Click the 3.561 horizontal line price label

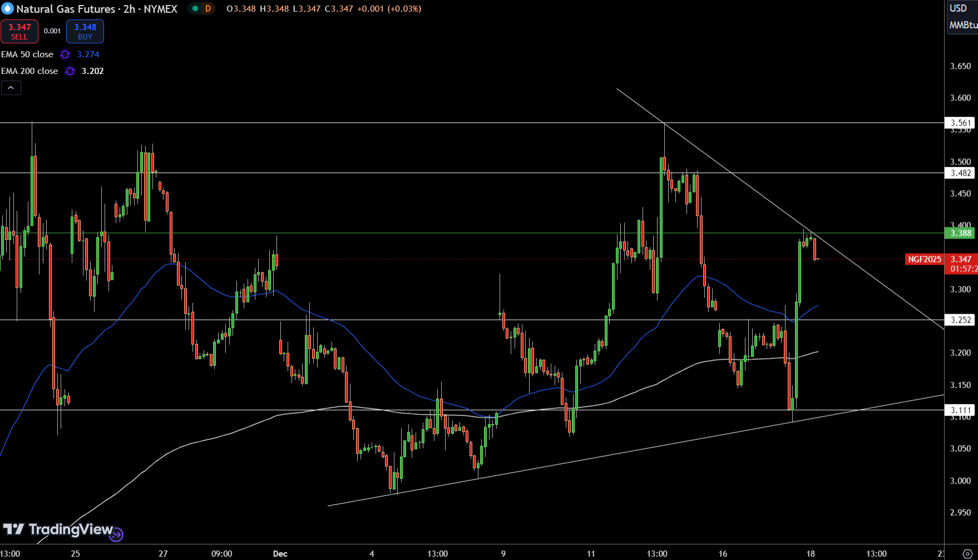(x=960, y=123)
